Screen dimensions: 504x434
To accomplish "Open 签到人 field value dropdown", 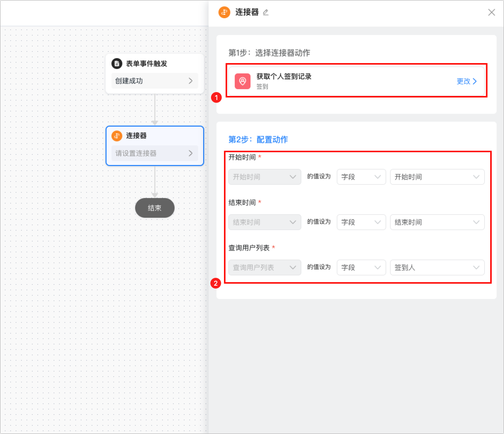I will coord(437,267).
